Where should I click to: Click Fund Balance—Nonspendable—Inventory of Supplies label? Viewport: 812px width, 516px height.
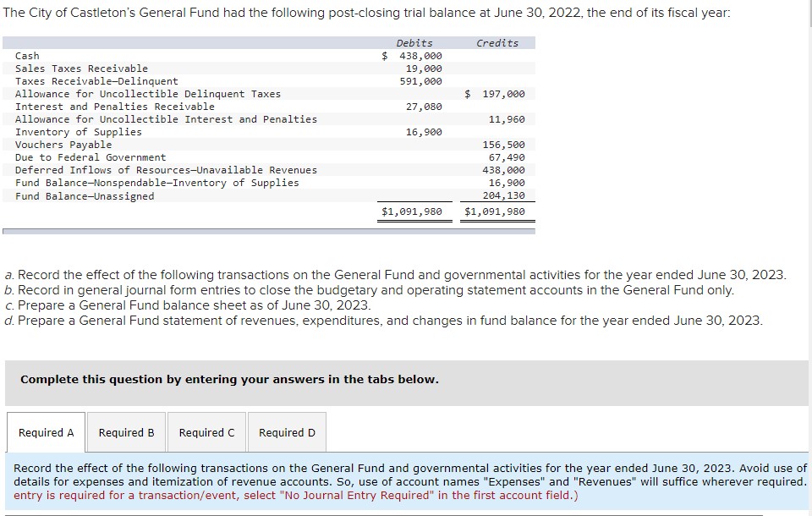tap(157, 183)
